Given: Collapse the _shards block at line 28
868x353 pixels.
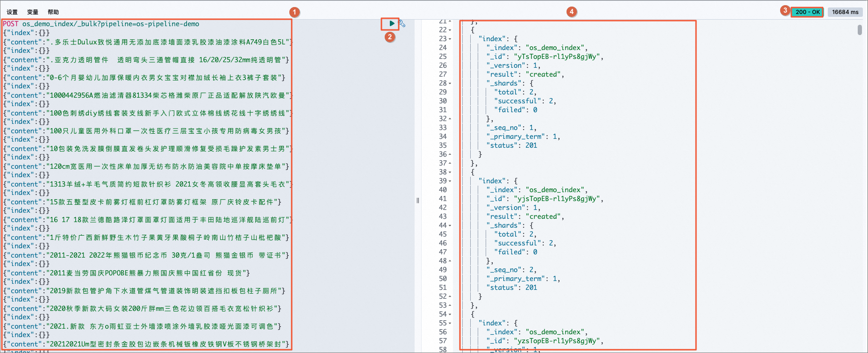Looking at the screenshot, I should click(x=450, y=83).
